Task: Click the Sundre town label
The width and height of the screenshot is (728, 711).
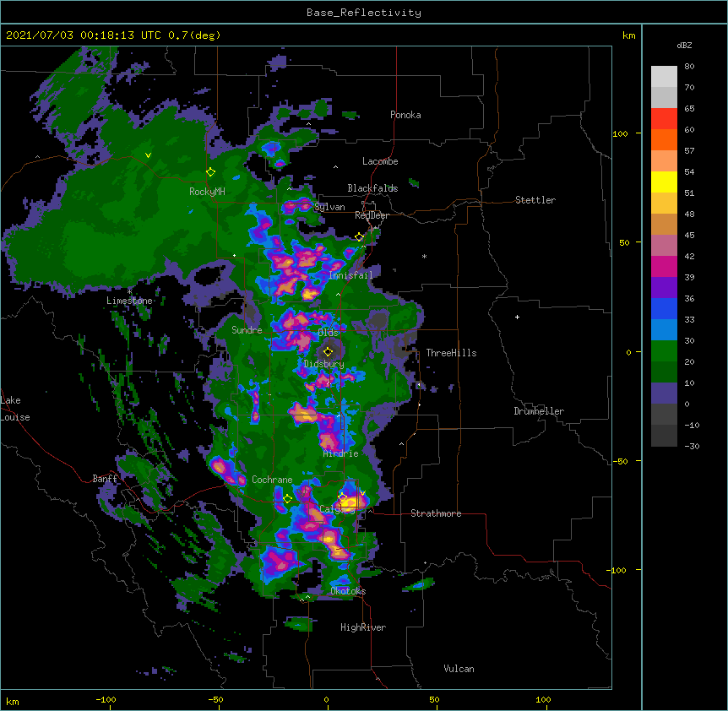Action: (x=247, y=330)
